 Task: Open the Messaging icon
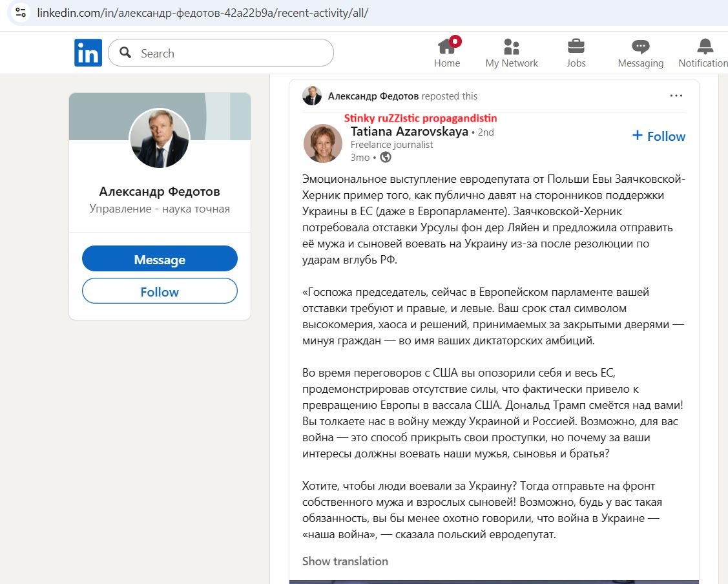tap(640, 47)
